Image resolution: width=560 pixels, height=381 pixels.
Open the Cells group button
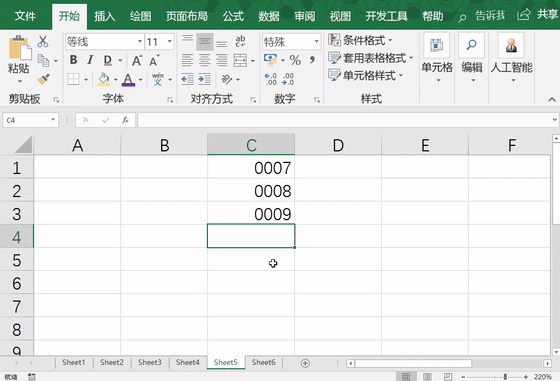(437, 58)
